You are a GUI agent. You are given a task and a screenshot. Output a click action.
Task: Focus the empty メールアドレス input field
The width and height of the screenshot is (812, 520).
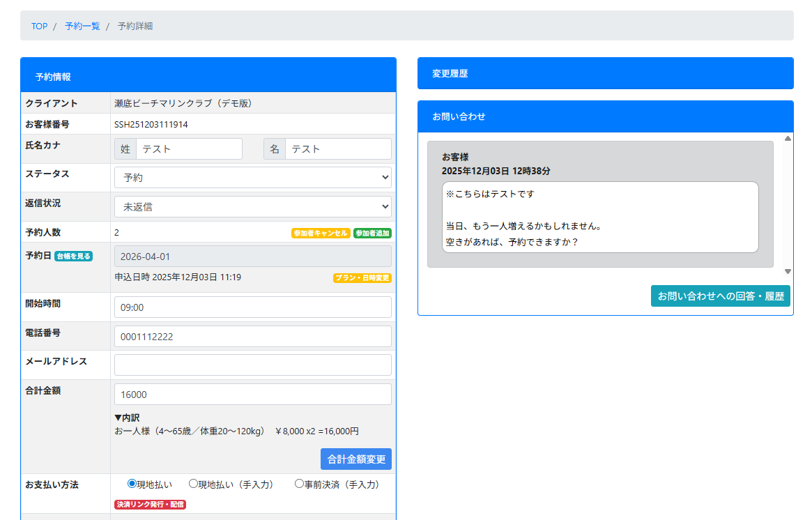(252, 365)
